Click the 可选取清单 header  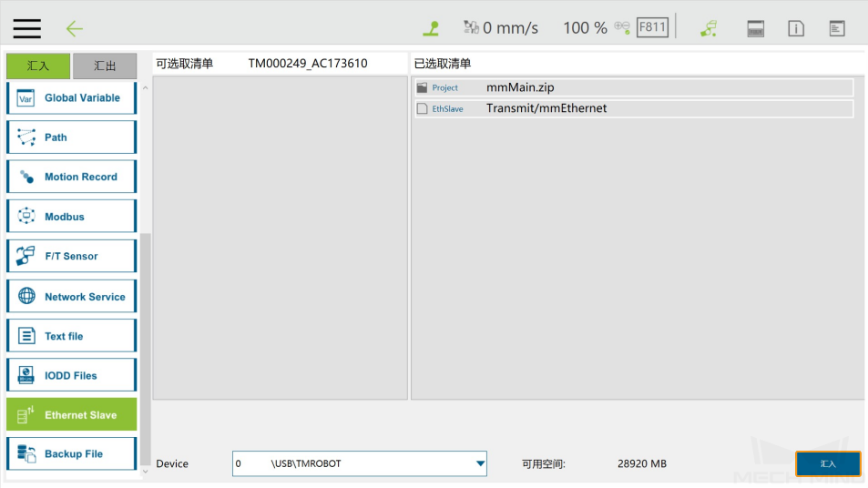point(184,64)
